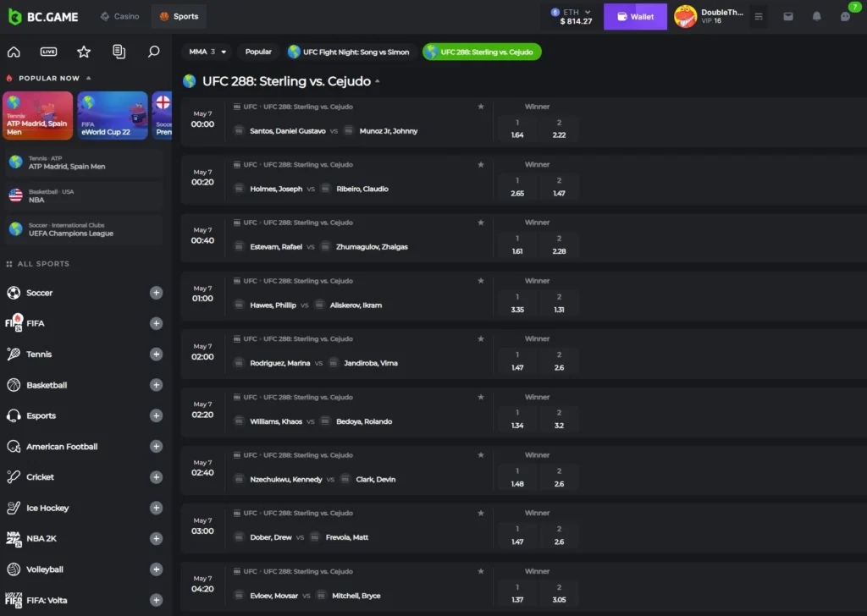Open the hamburger menu next to profile
Image resolution: width=867 pixels, height=616 pixels.
tap(759, 17)
